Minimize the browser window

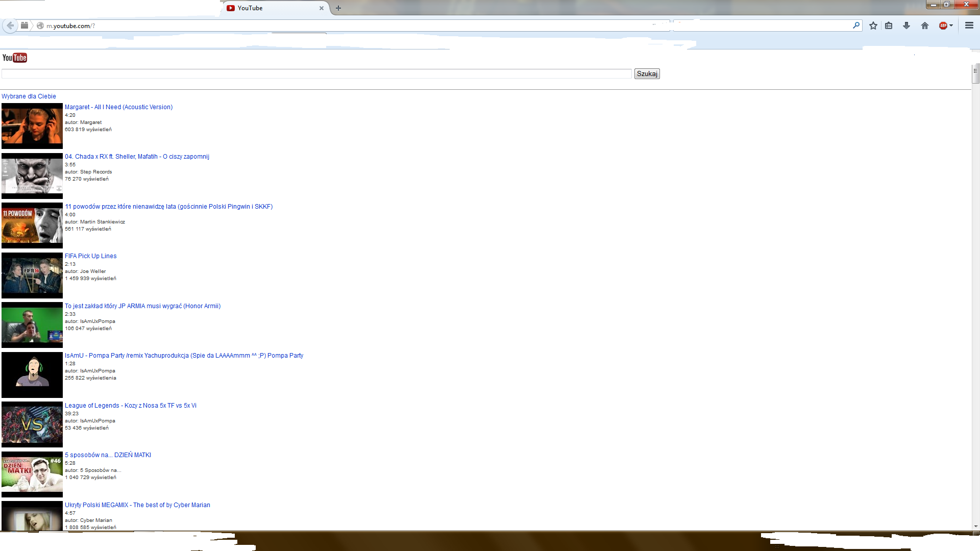(x=934, y=5)
